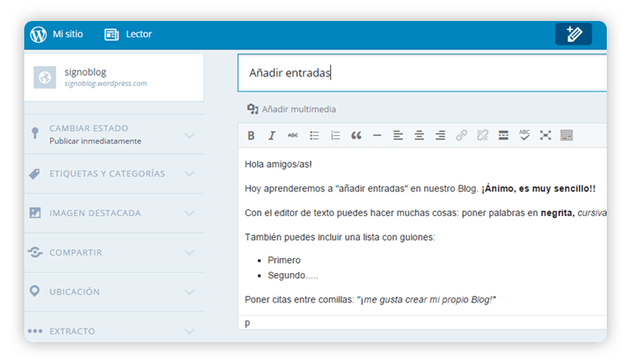Expand Imagen Destacada section
The image size is (631, 364).
[114, 214]
